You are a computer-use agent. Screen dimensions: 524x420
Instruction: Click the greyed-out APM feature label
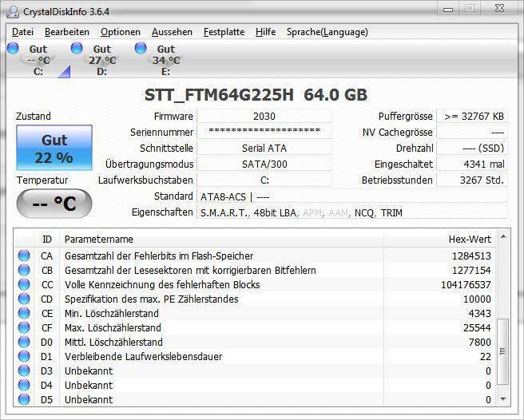pyautogui.click(x=312, y=213)
